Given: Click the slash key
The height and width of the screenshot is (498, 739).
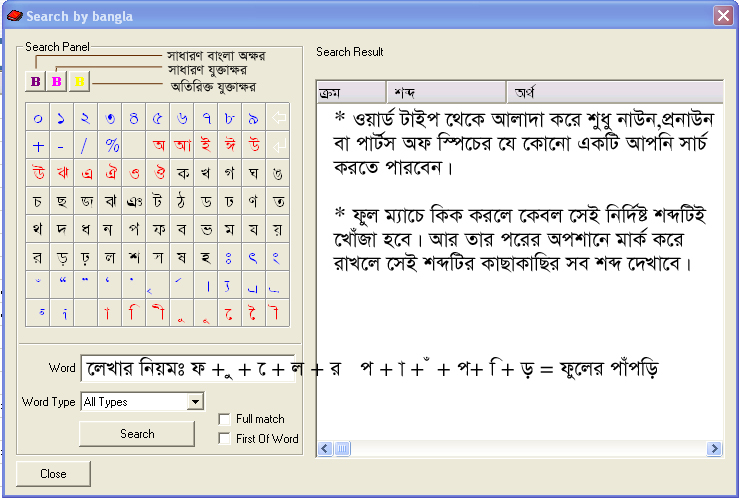Looking at the screenshot, I should click(86, 145).
